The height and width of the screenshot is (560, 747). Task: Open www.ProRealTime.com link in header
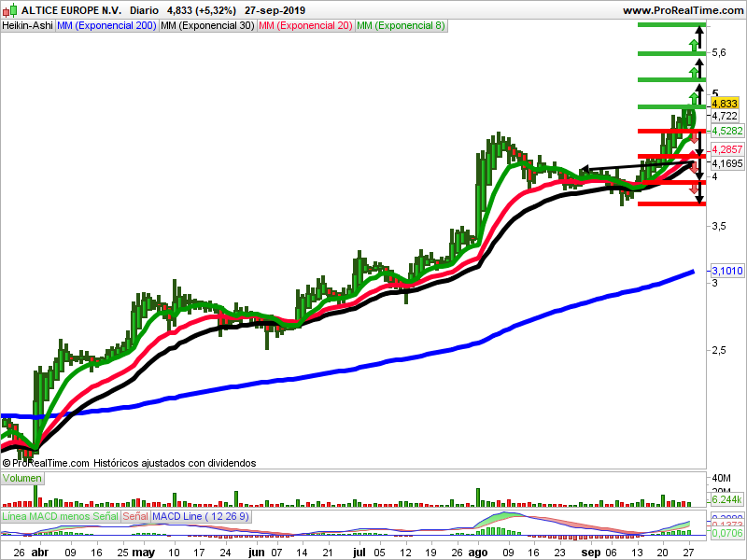[683, 10]
